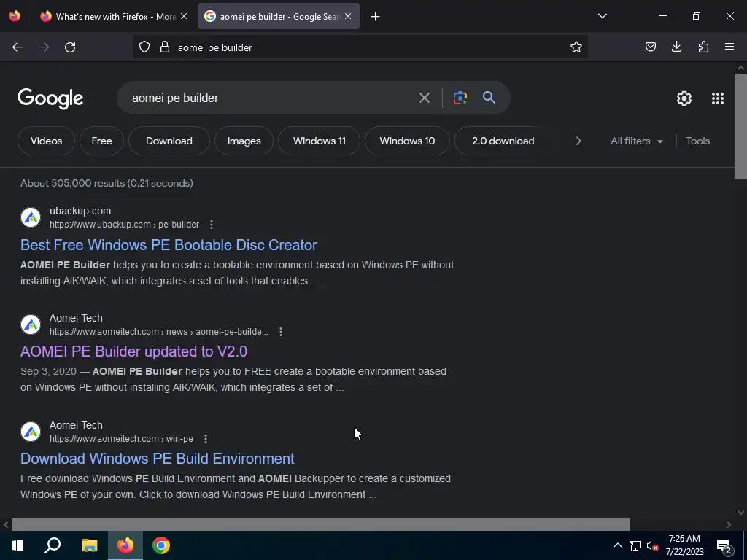Apply the Windows 11 filter chip
The height and width of the screenshot is (560, 747).
coord(320,141)
